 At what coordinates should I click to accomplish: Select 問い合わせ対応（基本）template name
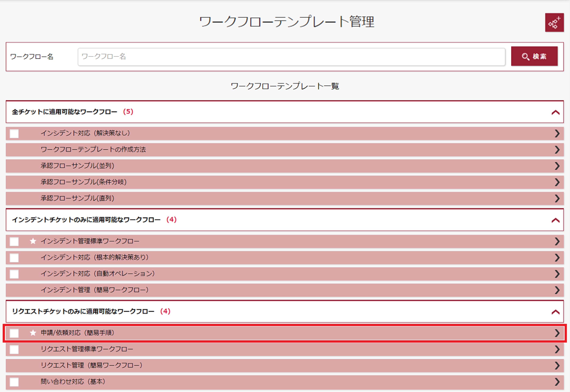pos(73,381)
